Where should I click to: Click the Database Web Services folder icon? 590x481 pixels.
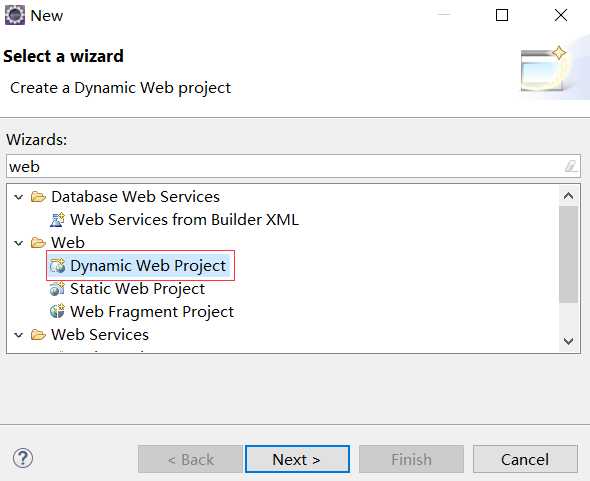point(38,197)
